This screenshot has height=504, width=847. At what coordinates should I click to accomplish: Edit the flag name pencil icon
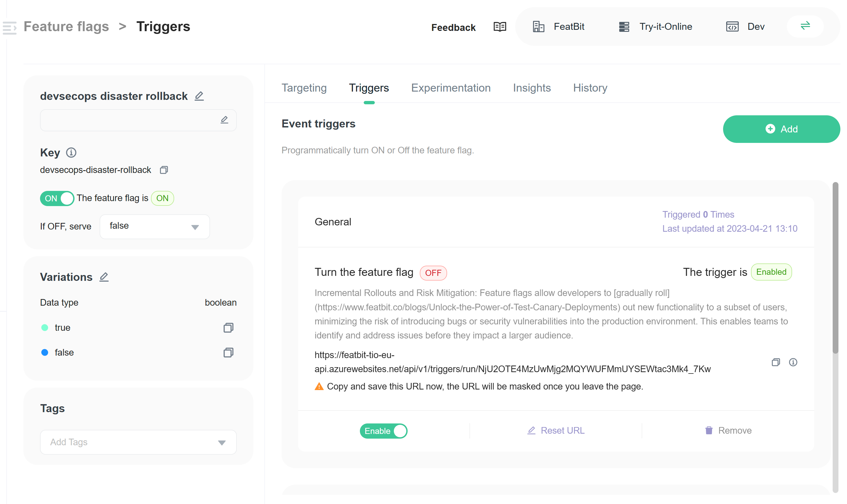click(199, 96)
